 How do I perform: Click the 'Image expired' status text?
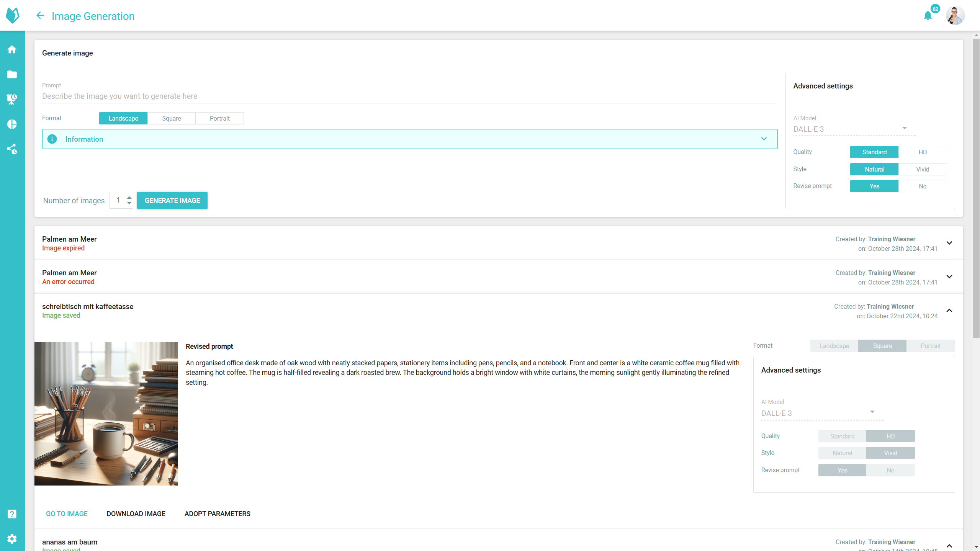[63, 248]
